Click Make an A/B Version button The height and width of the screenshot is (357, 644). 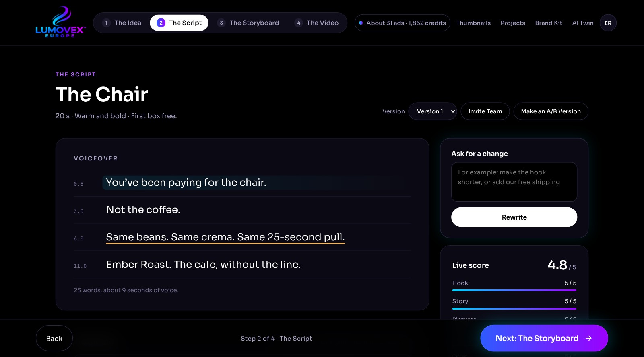551,111
